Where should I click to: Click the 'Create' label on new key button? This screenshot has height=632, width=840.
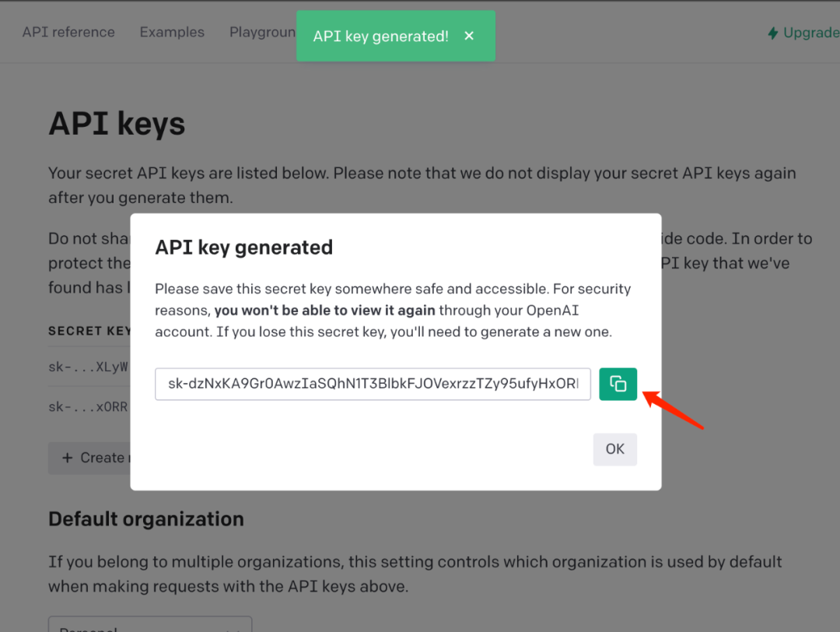(103, 458)
